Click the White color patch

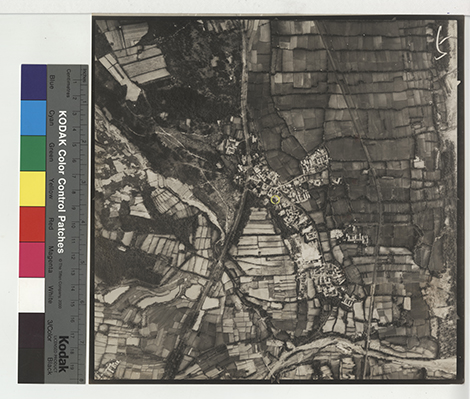tap(32, 295)
